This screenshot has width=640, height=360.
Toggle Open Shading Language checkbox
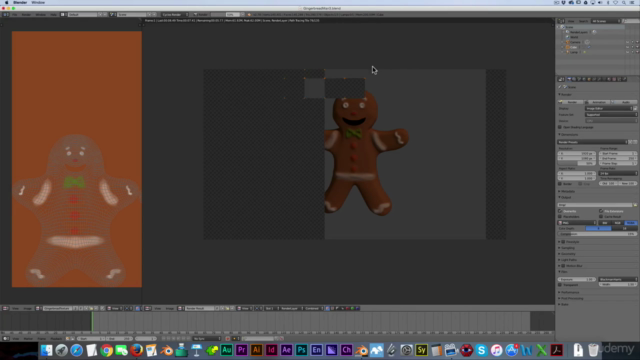coord(560,127)
